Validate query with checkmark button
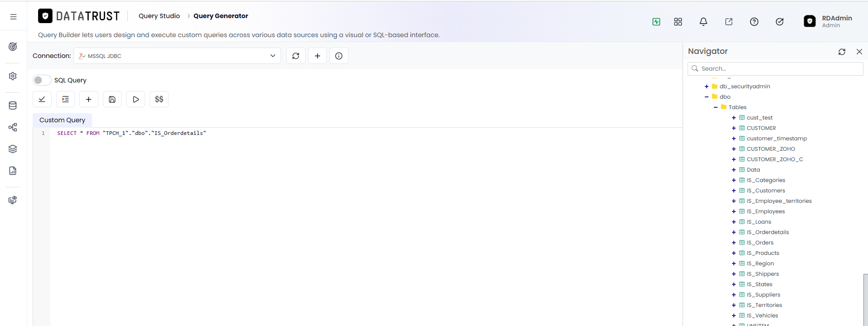Image resolution: width=868 pixels, height=326 pixels. pyautogui.click(x=42, y=99)
